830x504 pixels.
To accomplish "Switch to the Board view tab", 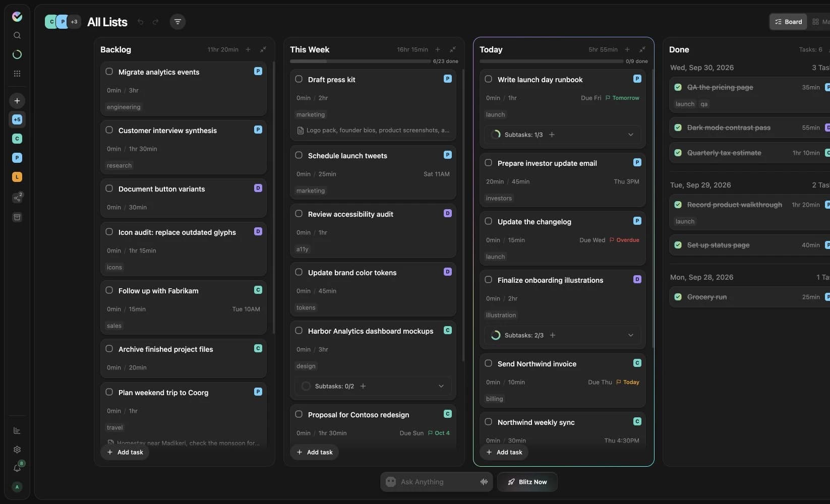I will pos(788,22).
